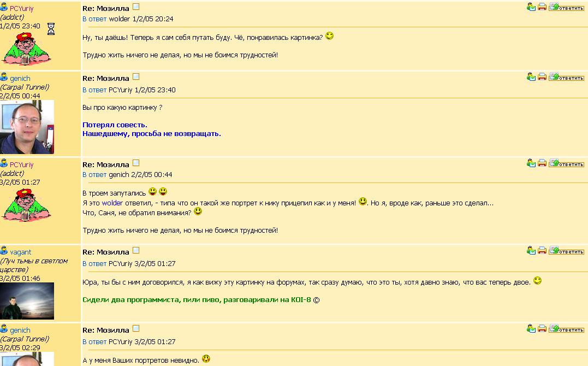Open the 'В ответ' link under genich's 00:44 title
The image size is (588, 366).
94,90
